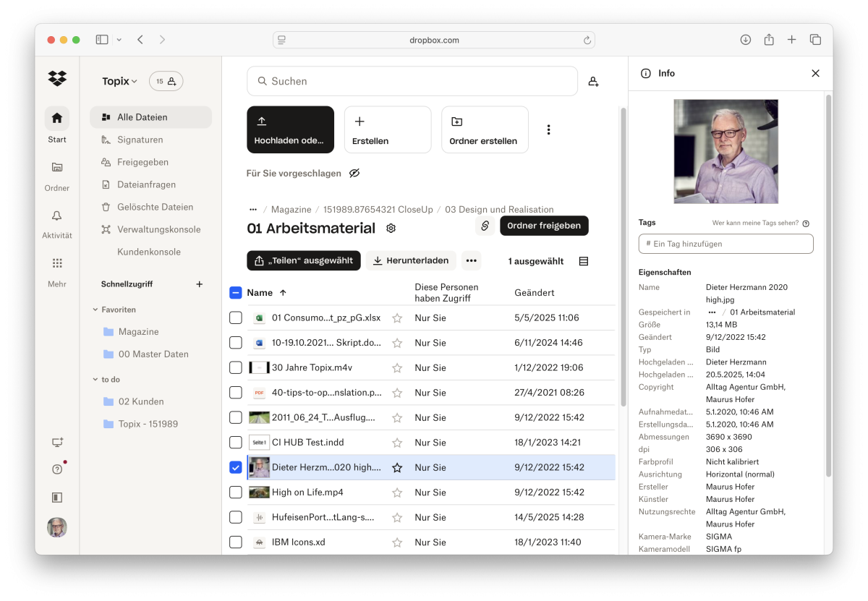Click the 'Ein Tag hinzufügen' tag field
This screenshot has height=601, width=868.
[x=726, y=244]
